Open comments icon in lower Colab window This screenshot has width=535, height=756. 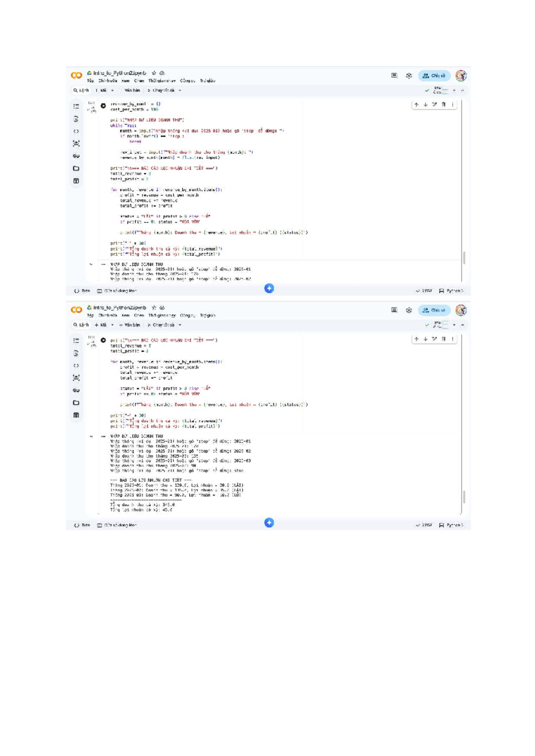[394, 310]
